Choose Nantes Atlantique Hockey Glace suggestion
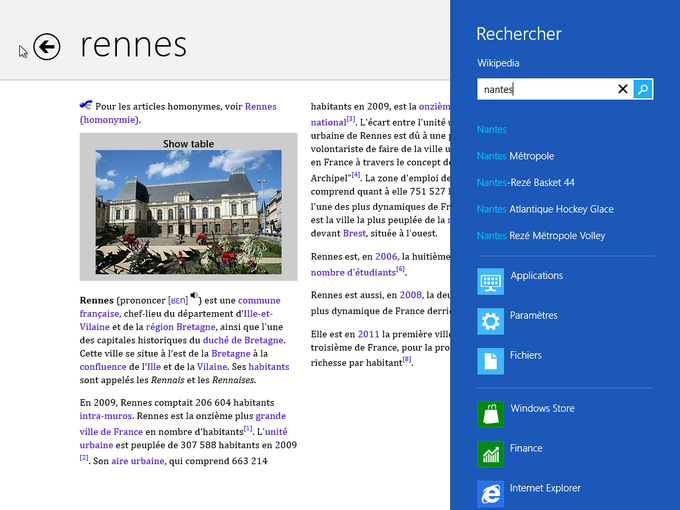The height and width of the screenshot is (510, 680). click(545, 209)
